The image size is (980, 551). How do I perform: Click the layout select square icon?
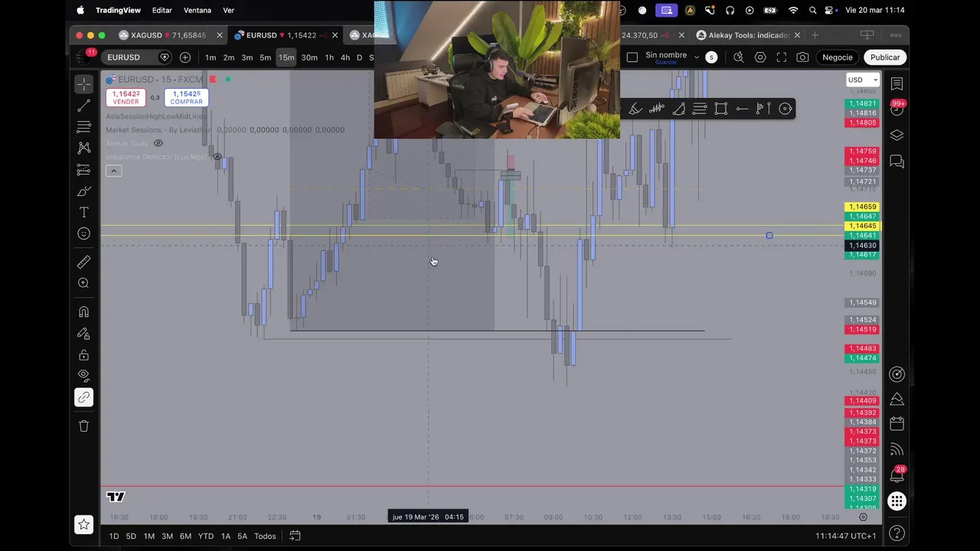point(632,57)
